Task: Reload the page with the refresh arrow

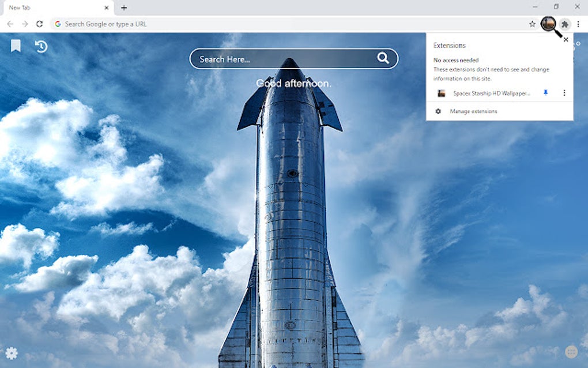Action: [39, 24]
